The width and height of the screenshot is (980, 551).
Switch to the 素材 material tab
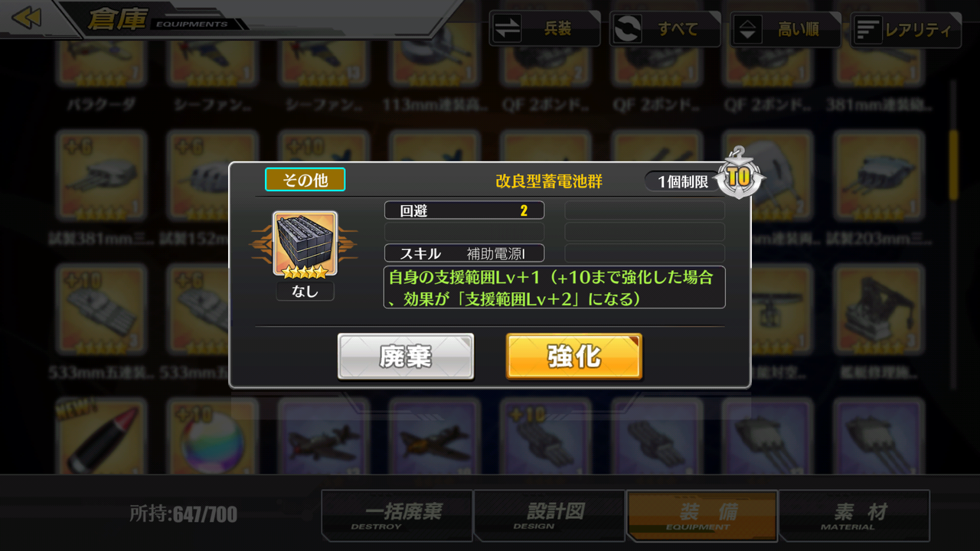pos(854,516)
